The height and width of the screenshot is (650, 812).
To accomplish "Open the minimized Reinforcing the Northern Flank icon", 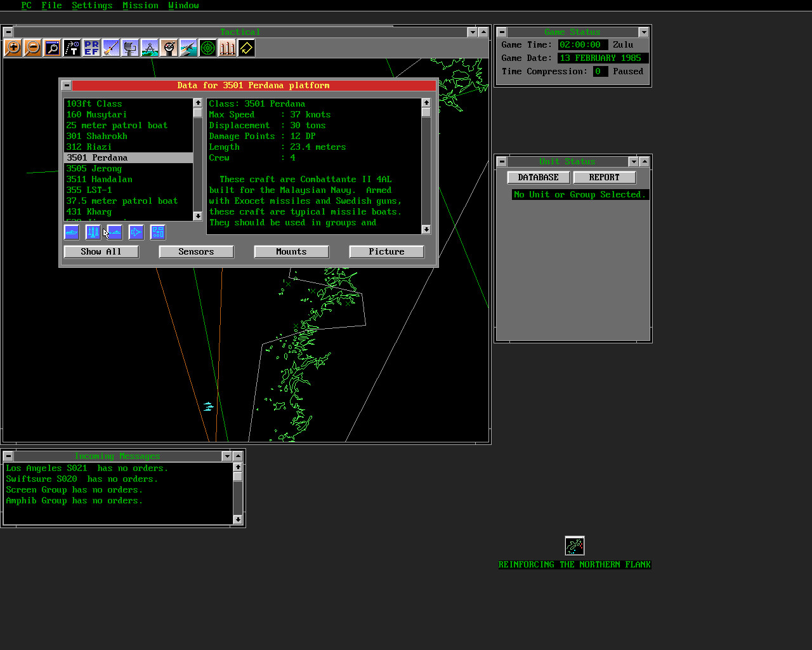I will tap(575, 546).
